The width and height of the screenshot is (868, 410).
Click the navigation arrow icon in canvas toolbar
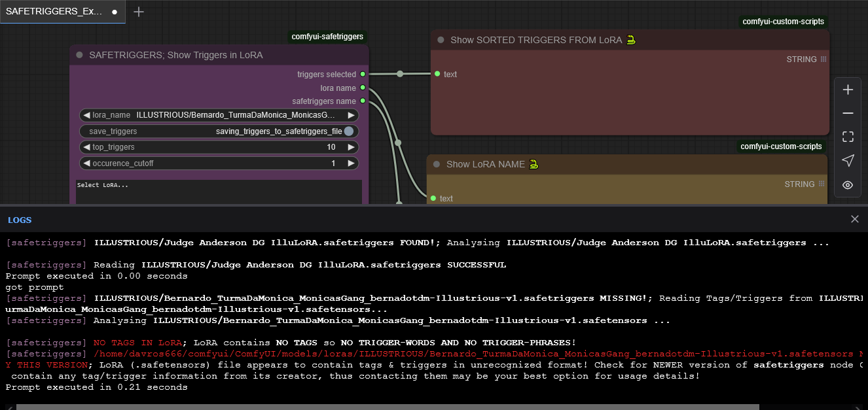(848, 161)
